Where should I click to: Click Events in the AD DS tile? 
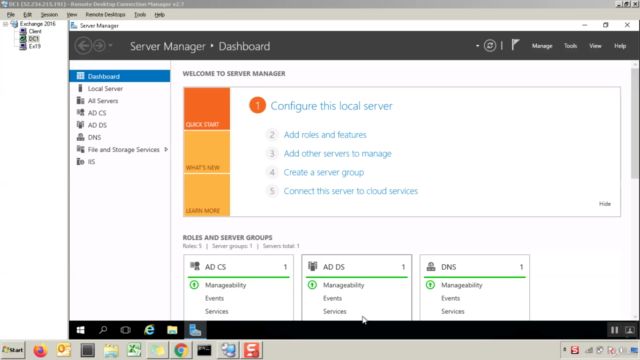(x=332, y=298)
